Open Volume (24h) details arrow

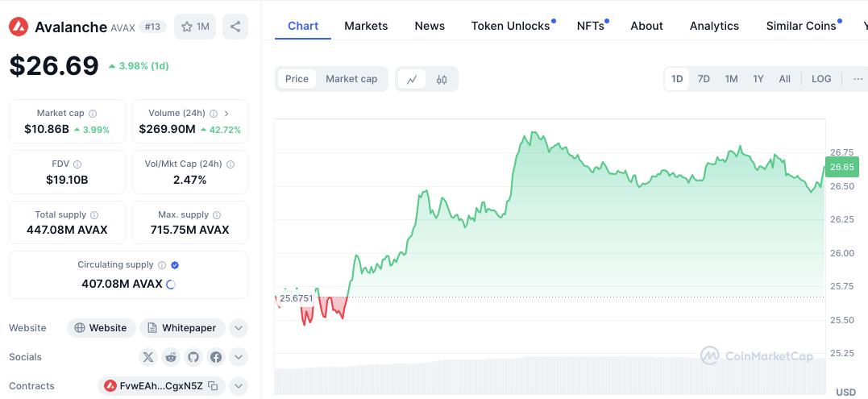coord(226,114)
